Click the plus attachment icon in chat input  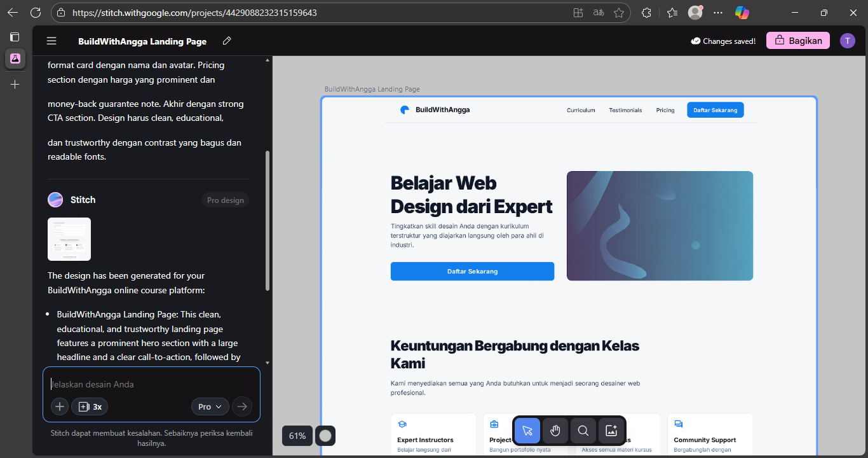(59, 406)
